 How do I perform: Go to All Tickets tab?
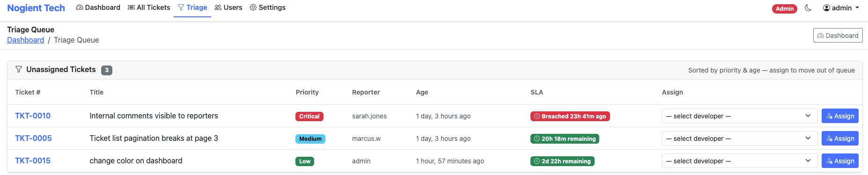click(149, 7)
